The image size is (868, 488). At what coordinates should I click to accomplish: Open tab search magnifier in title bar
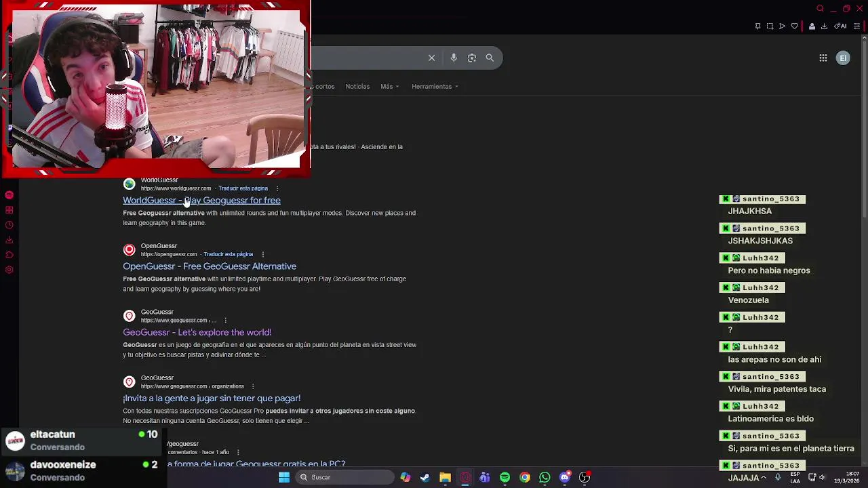click(820, 9)
